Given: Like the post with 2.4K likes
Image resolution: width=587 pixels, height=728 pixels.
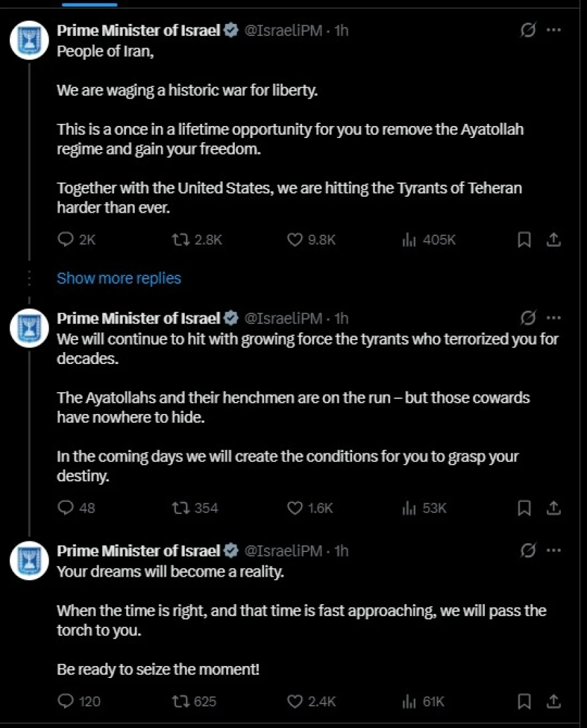Looking at the screenshot, I should pyautogui.click(x=295, y=701).
